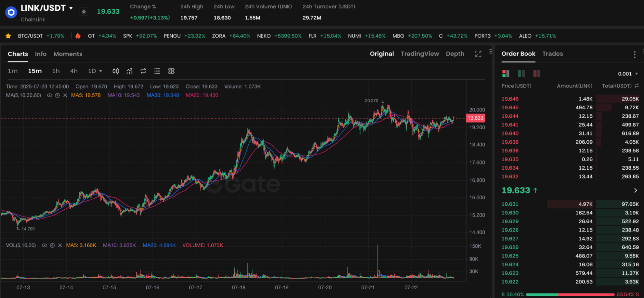The image size is (644, 298).
Task: Add LINK/USDT to favorites with the star
Action: [84, 12]
